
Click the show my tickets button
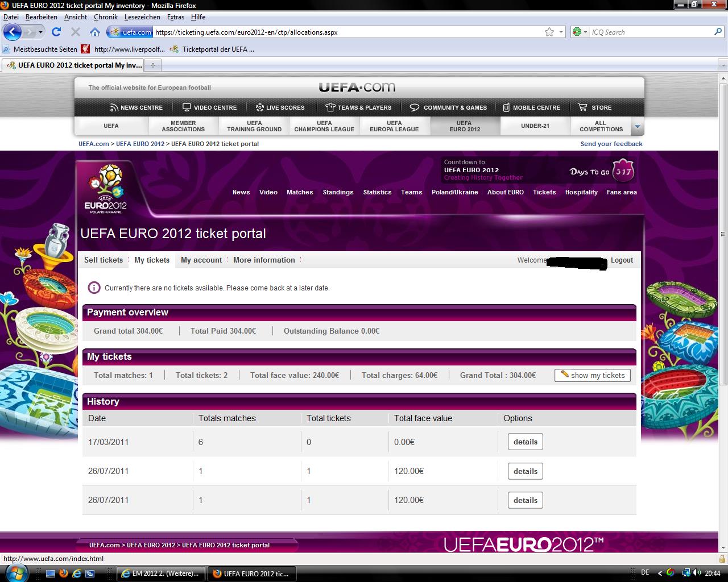pos(592,375)
